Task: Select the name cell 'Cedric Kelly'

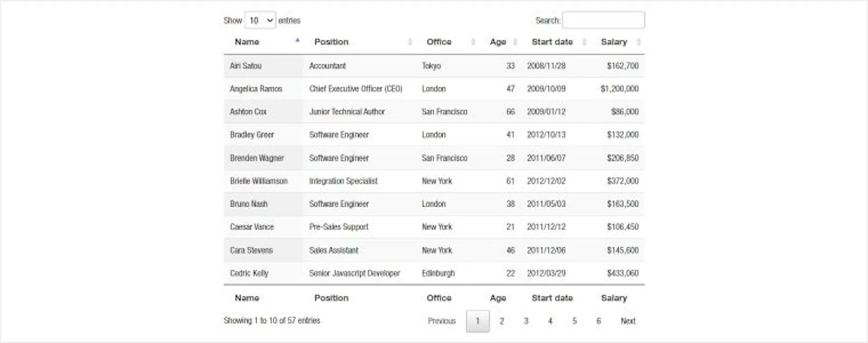Action: pyautogui.click(x=264, y=273)
